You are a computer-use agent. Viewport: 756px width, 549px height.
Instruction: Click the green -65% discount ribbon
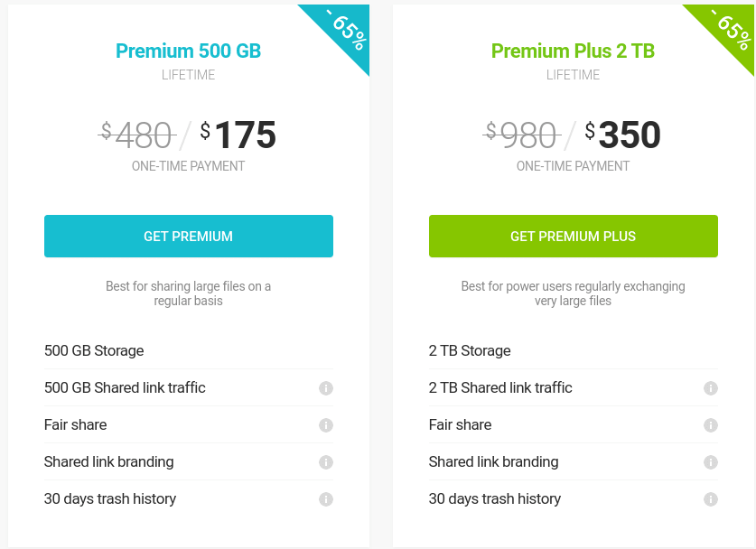pos(732,30)
